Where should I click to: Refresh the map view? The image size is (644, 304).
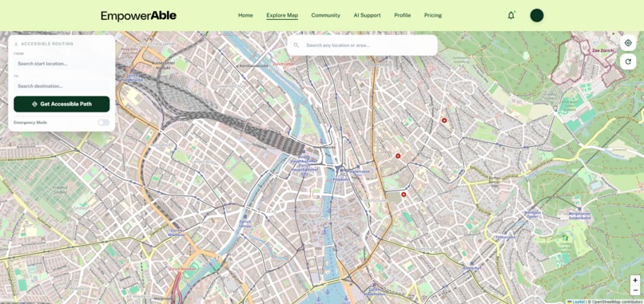[628, 61]
